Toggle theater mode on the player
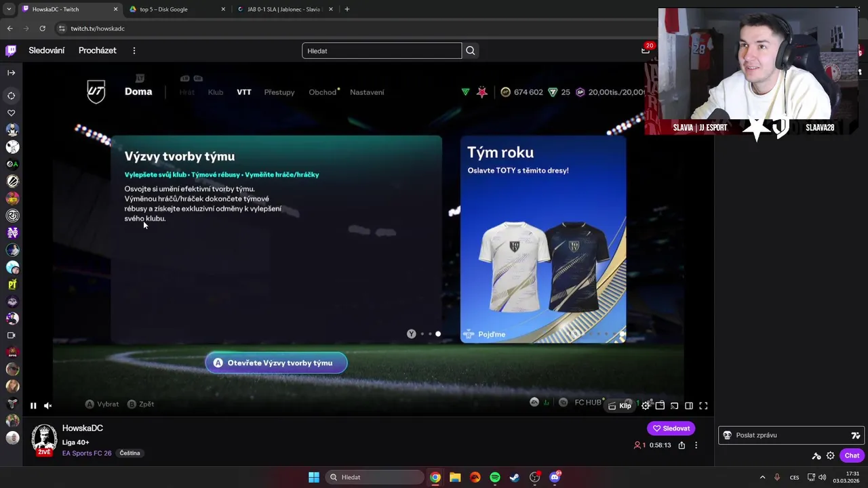The width and height of the screenshot is (868, 488). click(689, 406)
